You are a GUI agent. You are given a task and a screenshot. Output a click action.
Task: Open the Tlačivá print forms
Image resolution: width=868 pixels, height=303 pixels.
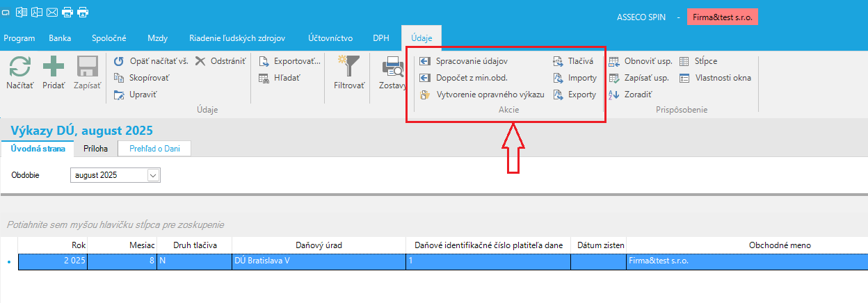(x=580, y=61)
